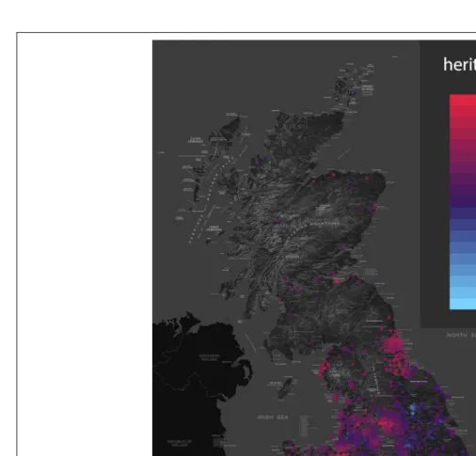Click the partially visible 'herit' legend title

459,65
